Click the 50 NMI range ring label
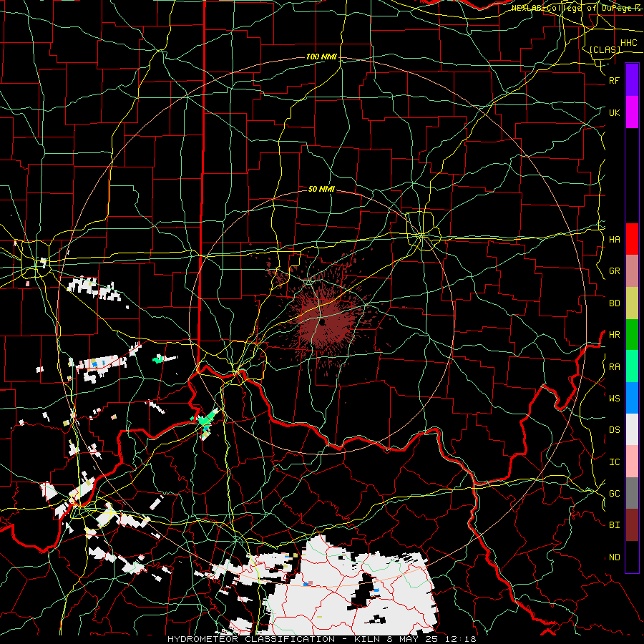The image size is (644, 644). (x=321, y=189)
